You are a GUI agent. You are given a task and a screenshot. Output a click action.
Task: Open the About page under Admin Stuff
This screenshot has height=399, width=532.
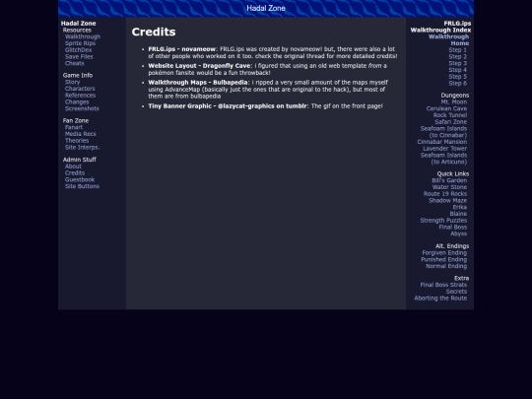click(73, 166)
